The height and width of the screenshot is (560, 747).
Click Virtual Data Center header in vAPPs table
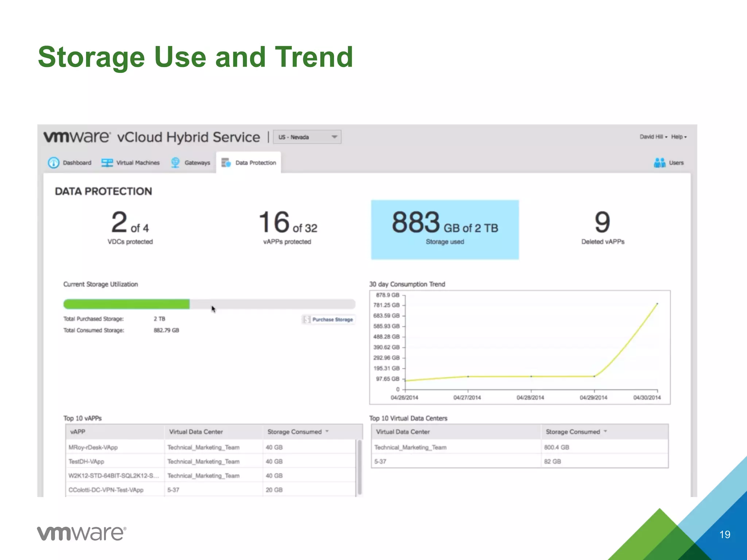(x=214, y=432)
